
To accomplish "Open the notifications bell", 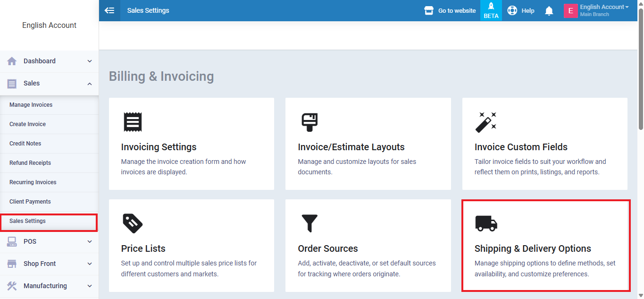I will 549,11.
